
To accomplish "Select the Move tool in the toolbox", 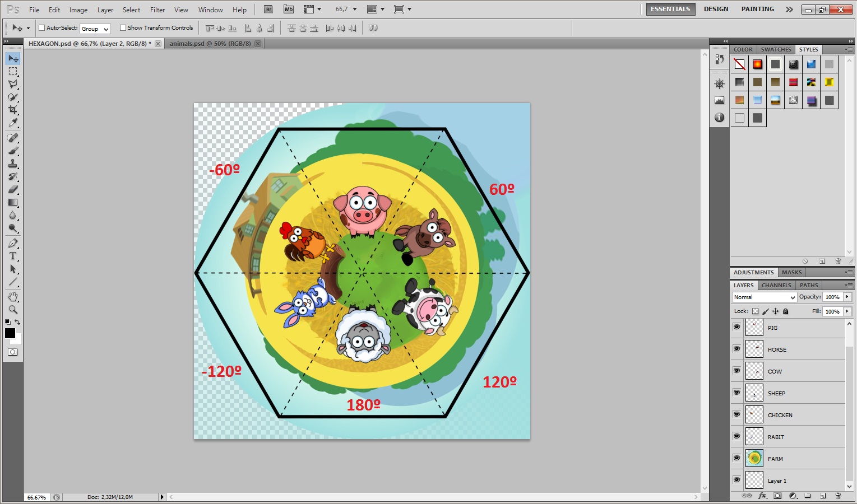I will [x=13, y=59].
